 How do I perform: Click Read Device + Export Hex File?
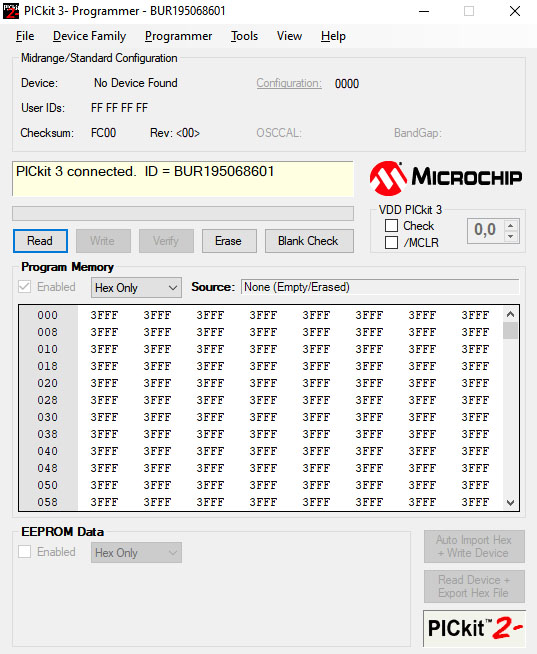pos(474,586)
